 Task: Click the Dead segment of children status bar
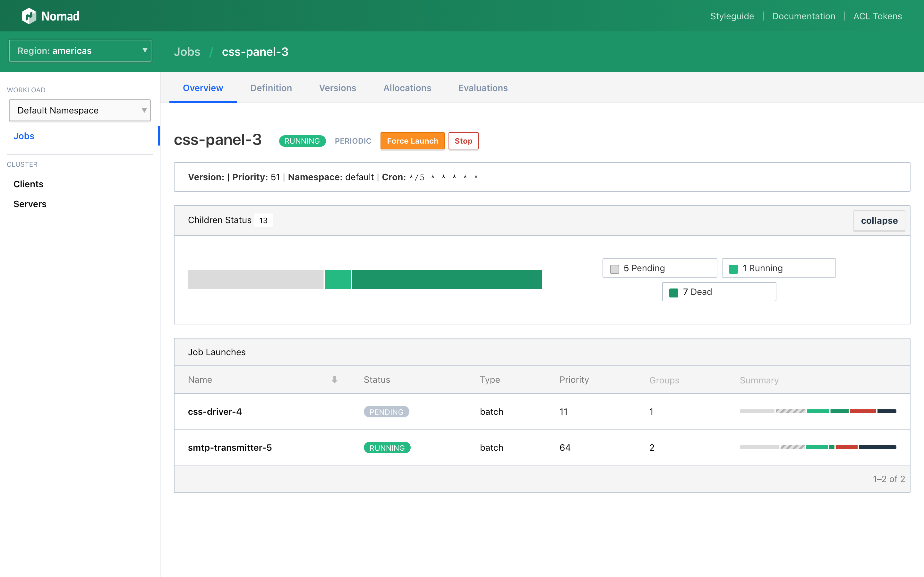click(x=447, y=279)
